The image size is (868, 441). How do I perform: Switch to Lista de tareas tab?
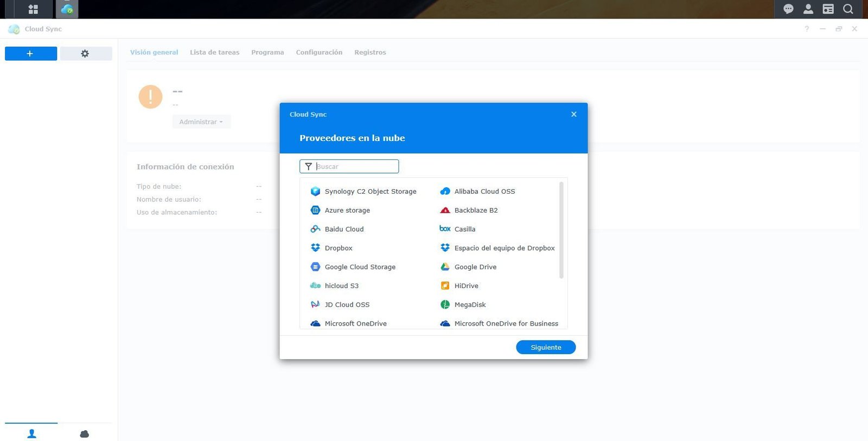click(214, 53)
